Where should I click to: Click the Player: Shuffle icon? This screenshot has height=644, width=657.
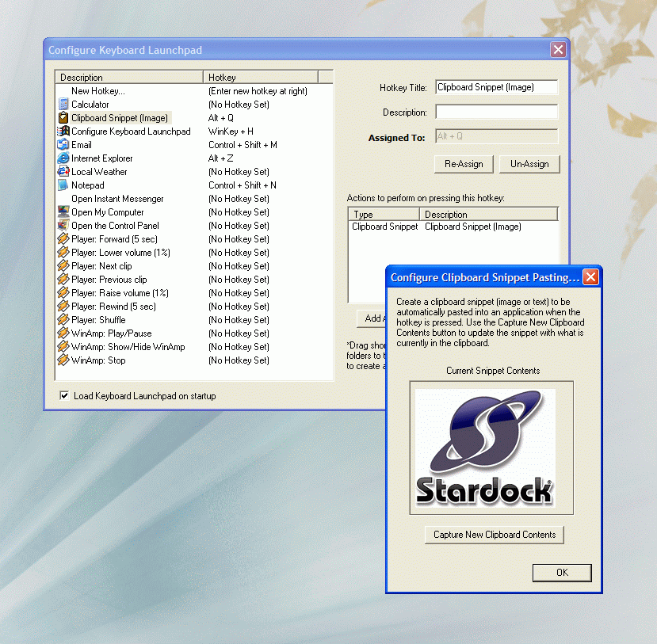point(63,320)
